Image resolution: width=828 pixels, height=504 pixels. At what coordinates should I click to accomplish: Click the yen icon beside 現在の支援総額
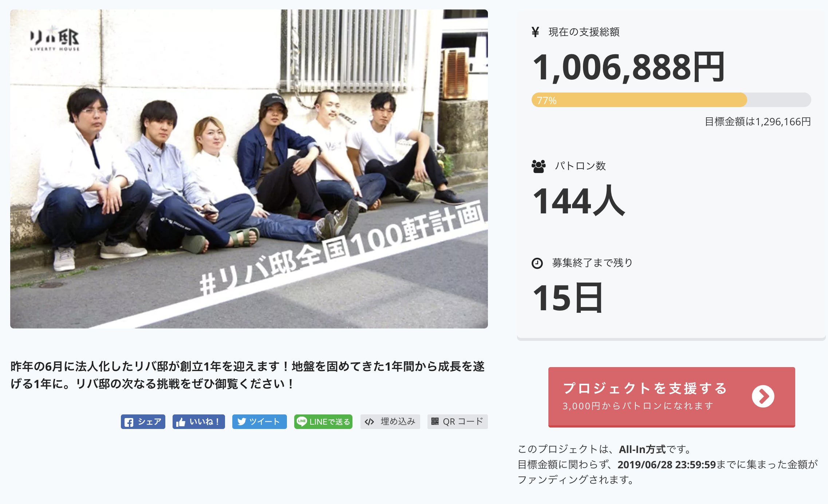[535, 32]
